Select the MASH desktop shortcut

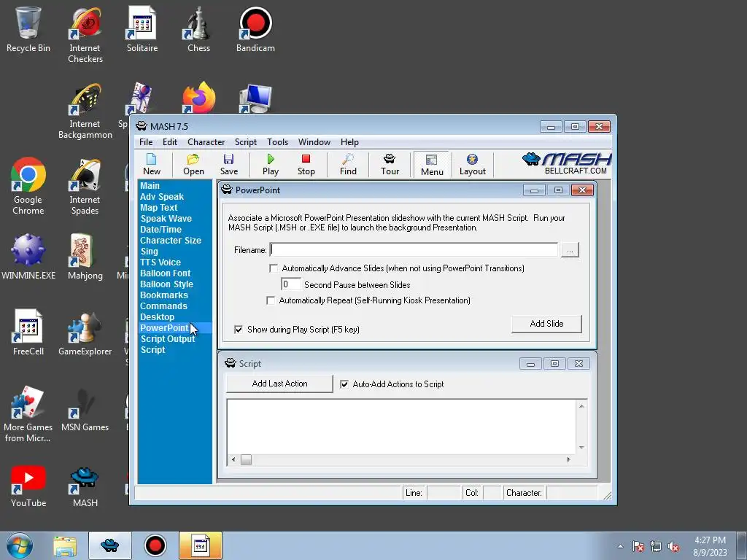[x=85, y=486]
